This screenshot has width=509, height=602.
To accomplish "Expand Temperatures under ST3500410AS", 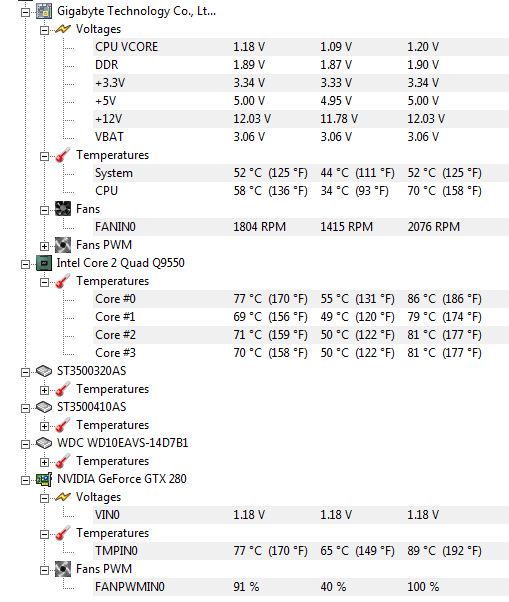I will tap(45, 426).
